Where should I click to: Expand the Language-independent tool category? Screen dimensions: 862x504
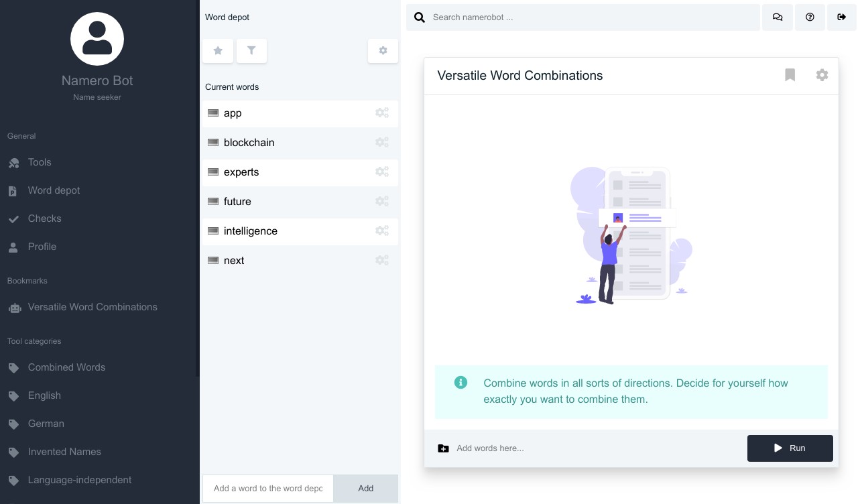click(79, 480)
